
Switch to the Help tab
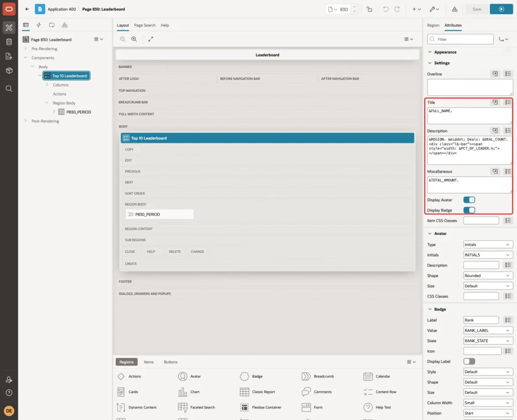click(x=165, y=25)
